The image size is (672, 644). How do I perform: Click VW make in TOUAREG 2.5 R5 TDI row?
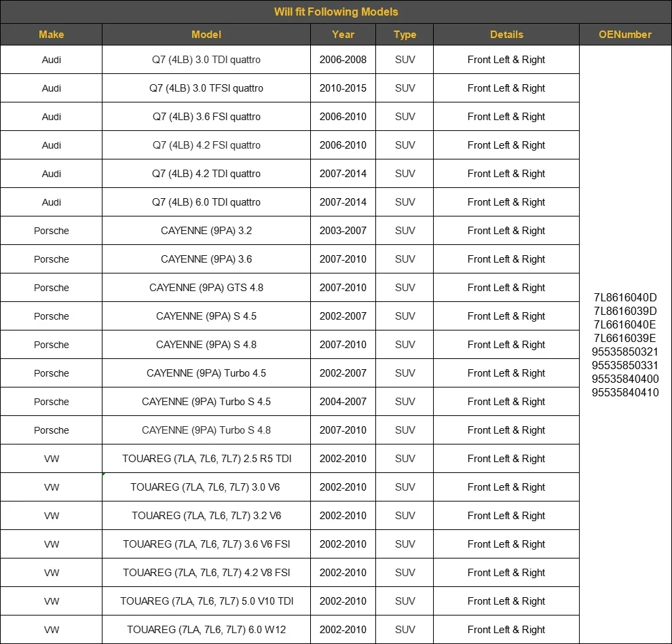click(x=52, y=459)
